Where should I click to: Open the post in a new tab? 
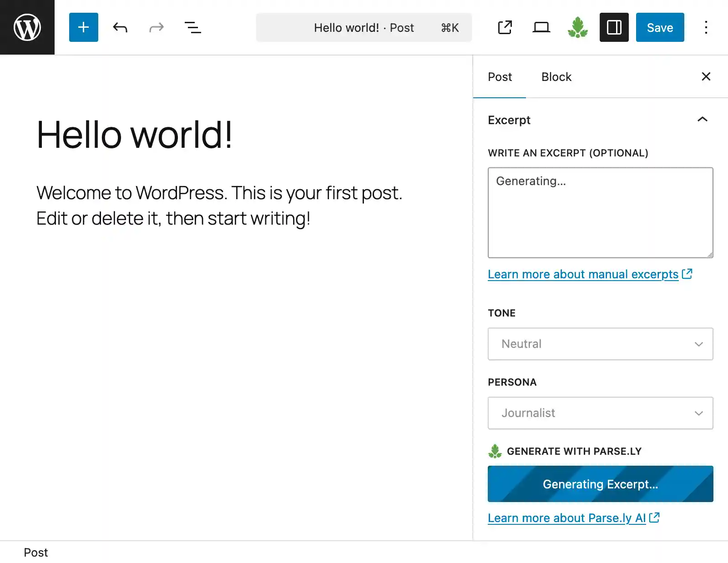tap(505, 27)
